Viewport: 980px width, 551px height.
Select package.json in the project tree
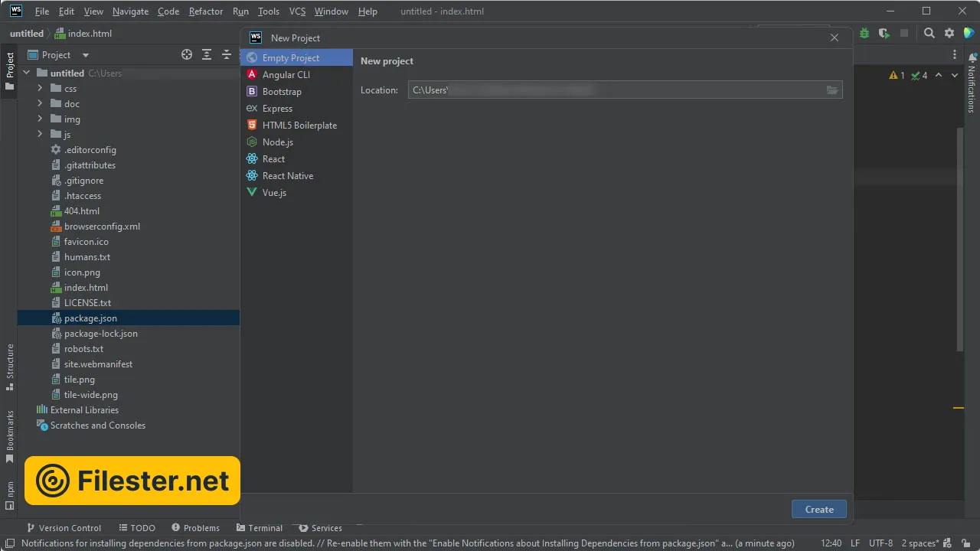90,318
